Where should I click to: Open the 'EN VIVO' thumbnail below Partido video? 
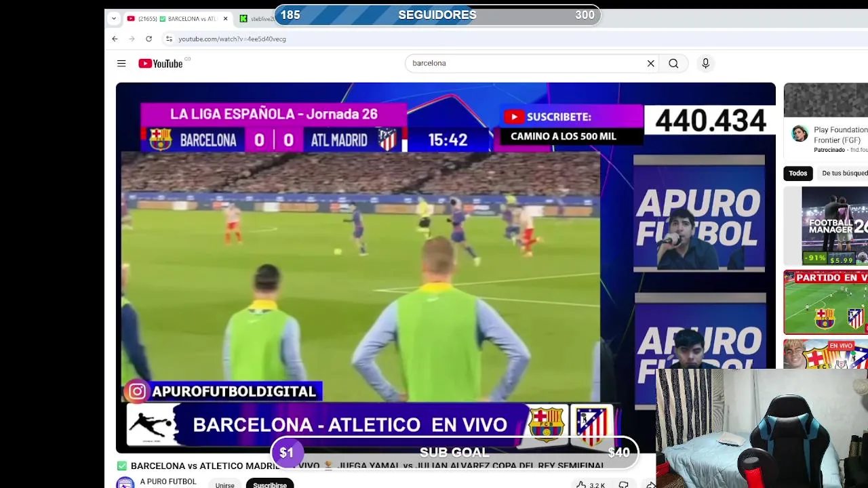(826, 354)
